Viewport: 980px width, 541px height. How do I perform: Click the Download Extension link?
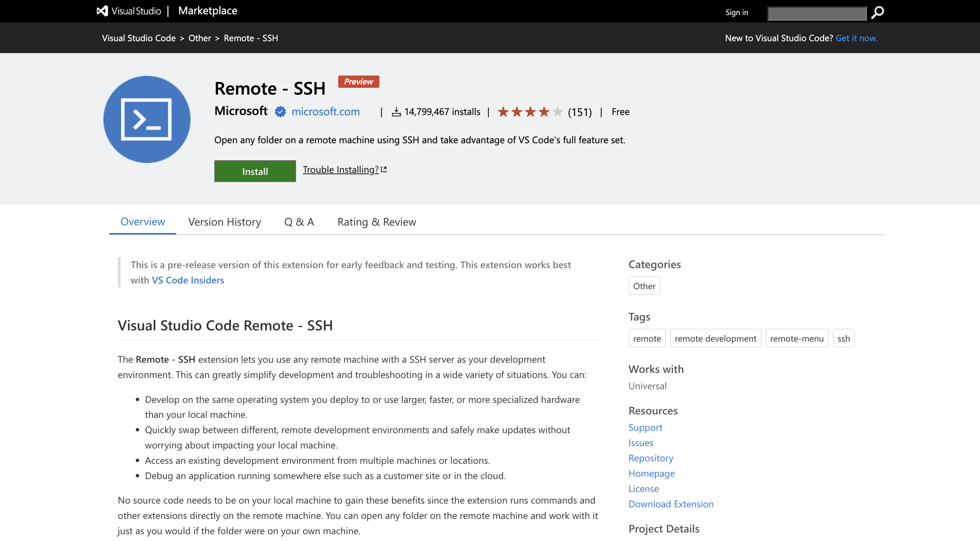click(671, 504)
